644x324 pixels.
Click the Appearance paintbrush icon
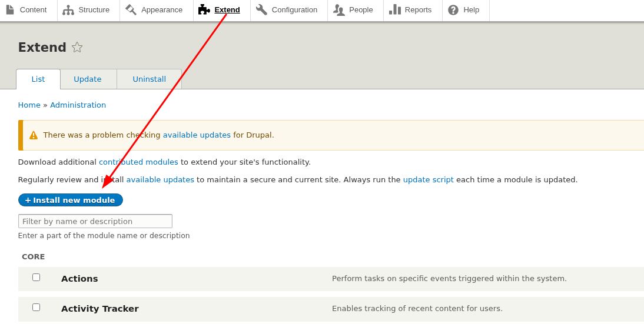pyautogui.click(x=131, y=9)
